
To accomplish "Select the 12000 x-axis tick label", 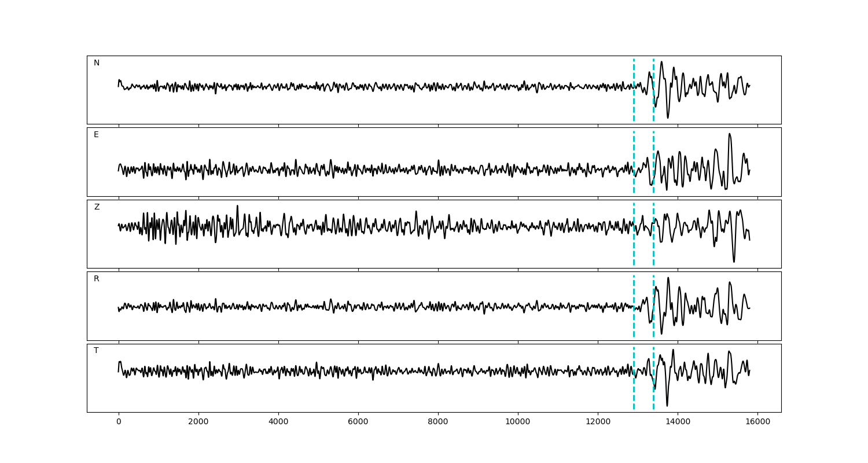I will pyautogui.click(x=598, y=422).
